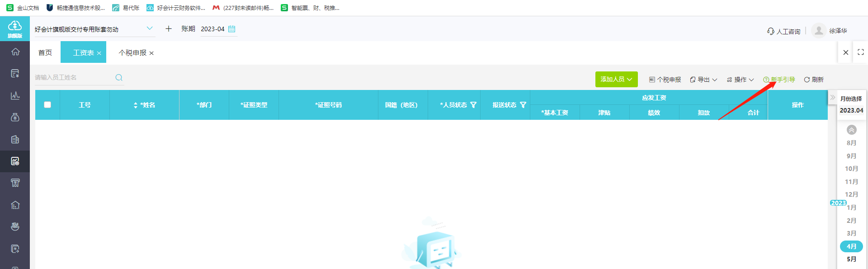Filter by 报送状态 funnel icon
The height and width of the screenshot is (269, 868).
pos(523,105)
